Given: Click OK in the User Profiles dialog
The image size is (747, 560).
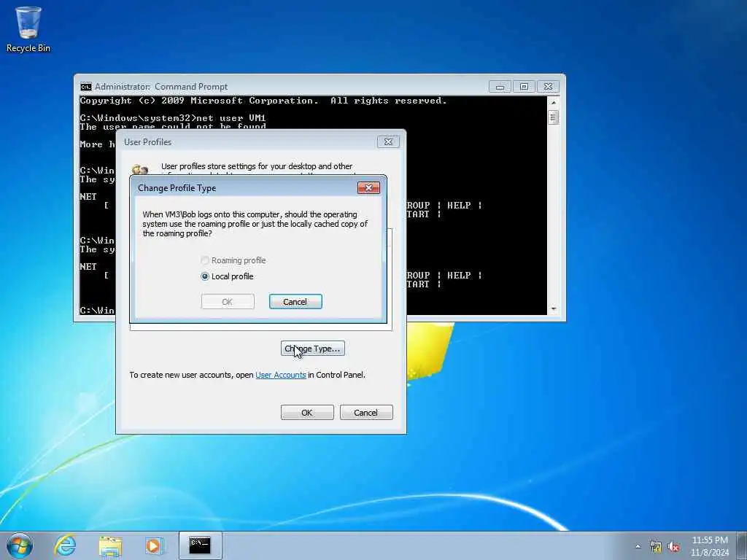Looking at the screenshot, I should [x=307, y=413].
